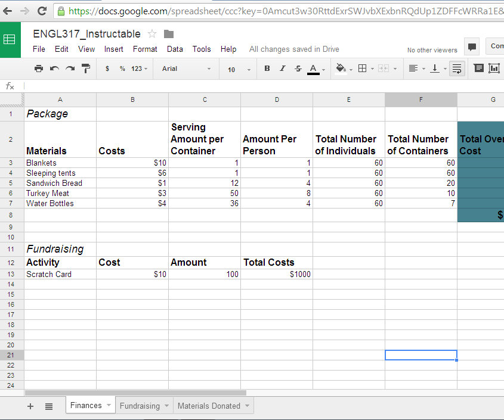Screen dimensions: 504x420
Task: Open the font size 10 dropdown
Action: click(x=239, y=69)
